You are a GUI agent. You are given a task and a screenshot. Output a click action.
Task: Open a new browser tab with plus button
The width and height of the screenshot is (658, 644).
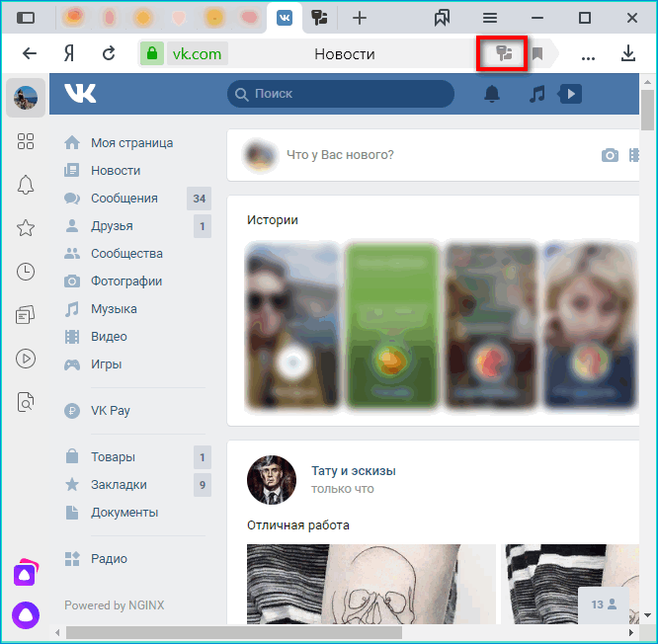(360, 18)
